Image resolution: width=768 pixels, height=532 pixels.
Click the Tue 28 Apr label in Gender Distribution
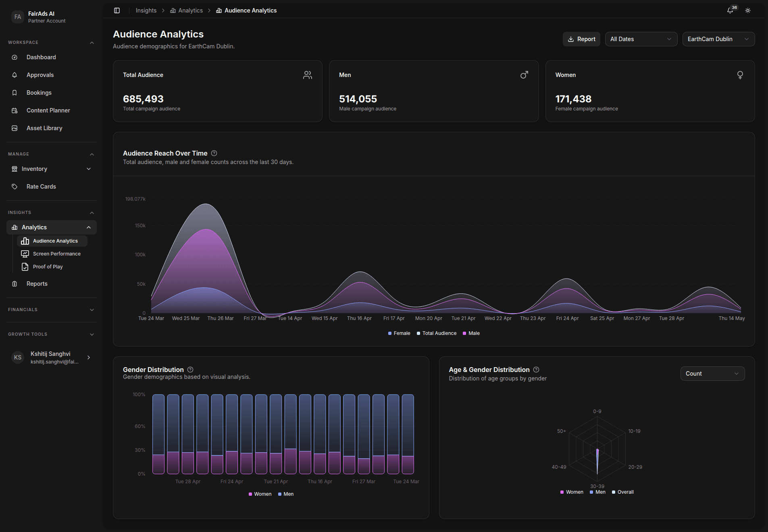188,482
